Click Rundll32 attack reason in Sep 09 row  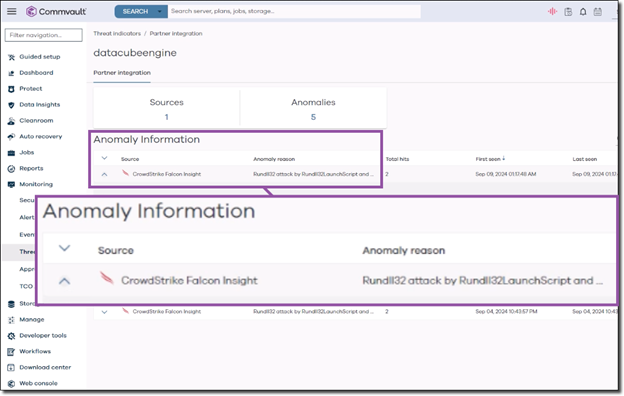313,174
